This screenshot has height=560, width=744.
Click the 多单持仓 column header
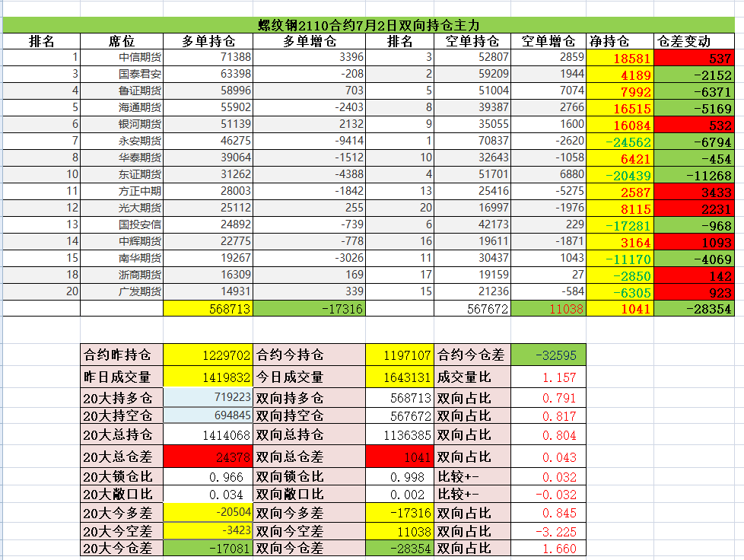point(208,41)
